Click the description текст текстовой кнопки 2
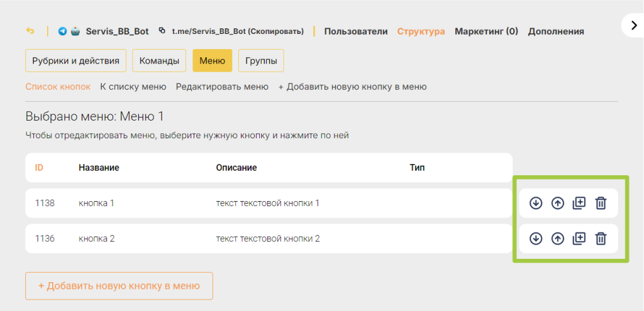 click(268, 238)
